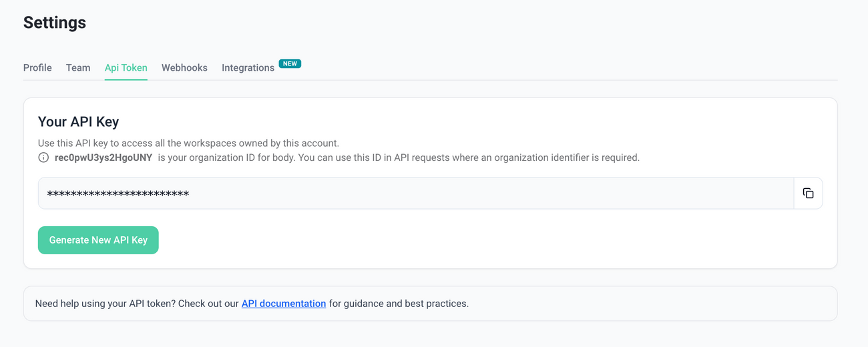Switch to the Team tab

(78, 68)
